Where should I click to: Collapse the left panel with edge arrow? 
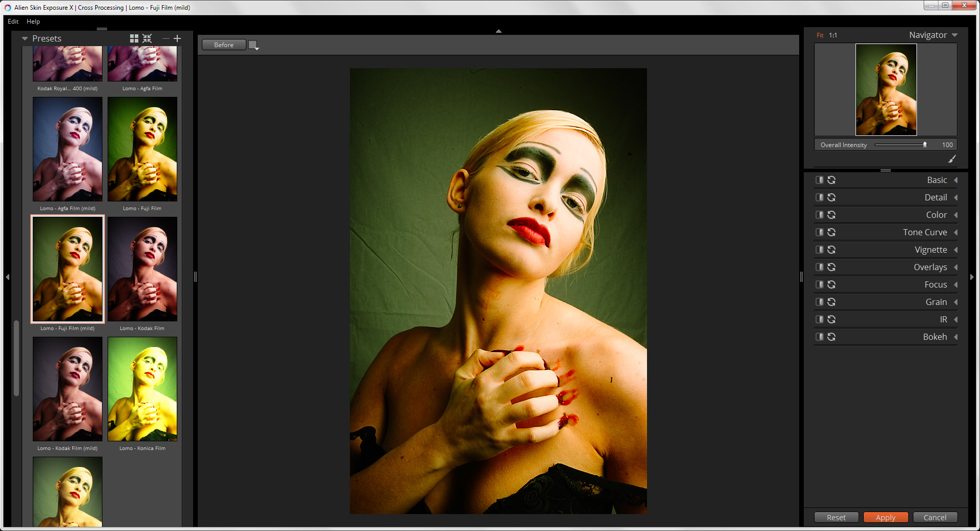7,277
